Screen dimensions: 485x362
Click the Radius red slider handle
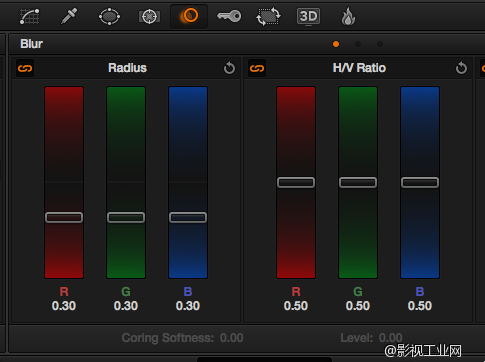pyautogui.click(x=64, y=218)
